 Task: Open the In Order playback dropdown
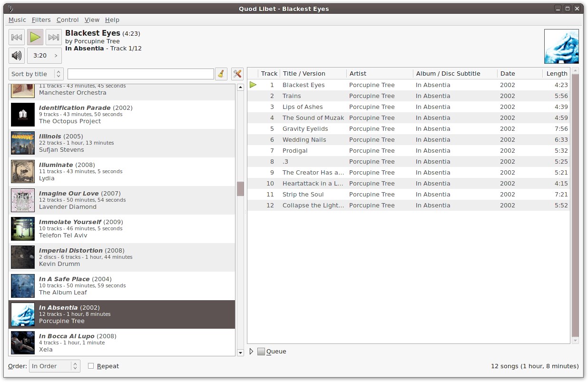click(55, 366)
